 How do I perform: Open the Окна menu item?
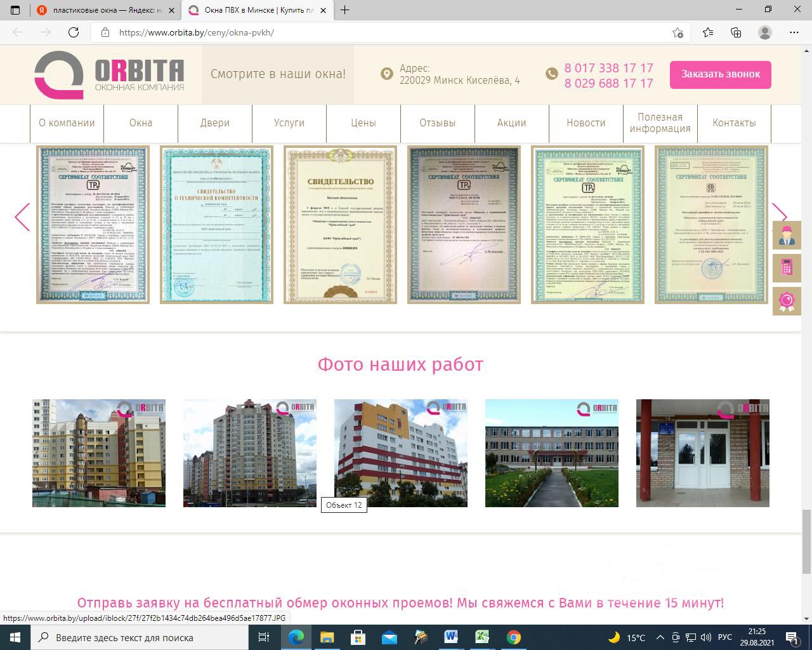pyautogui.click(x=141, y=123)
